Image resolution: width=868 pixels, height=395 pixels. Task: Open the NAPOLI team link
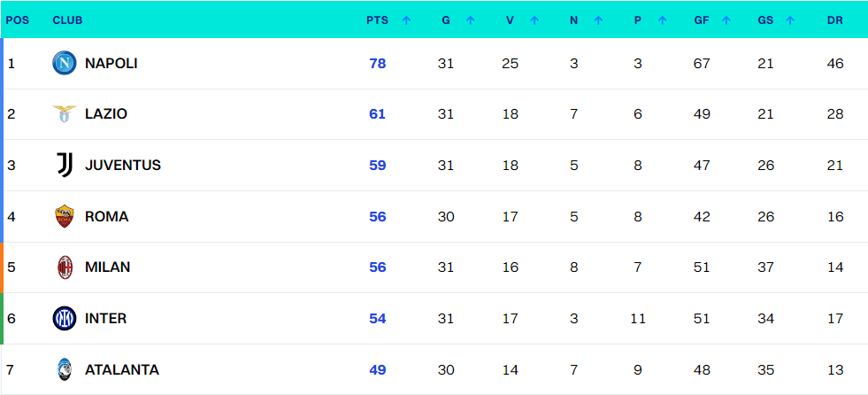tap(111, 64)
